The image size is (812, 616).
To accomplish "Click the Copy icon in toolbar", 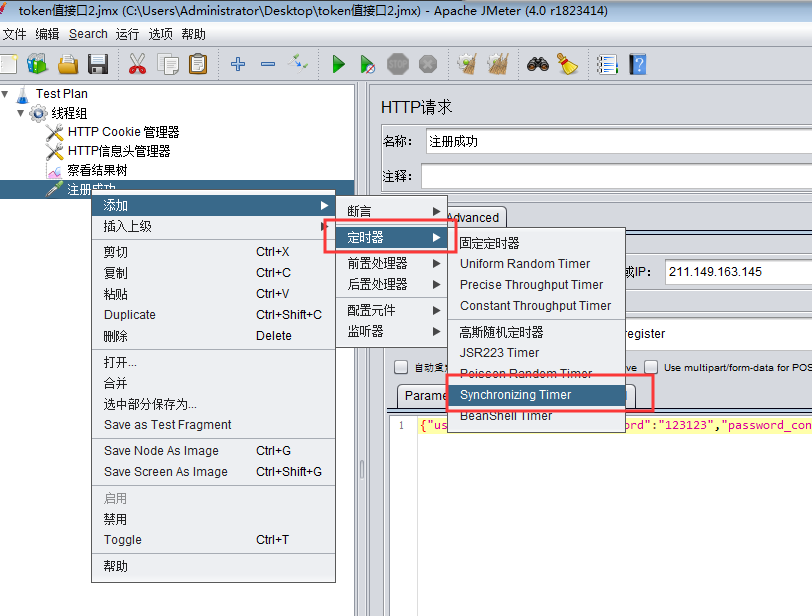I will (168, 65).
